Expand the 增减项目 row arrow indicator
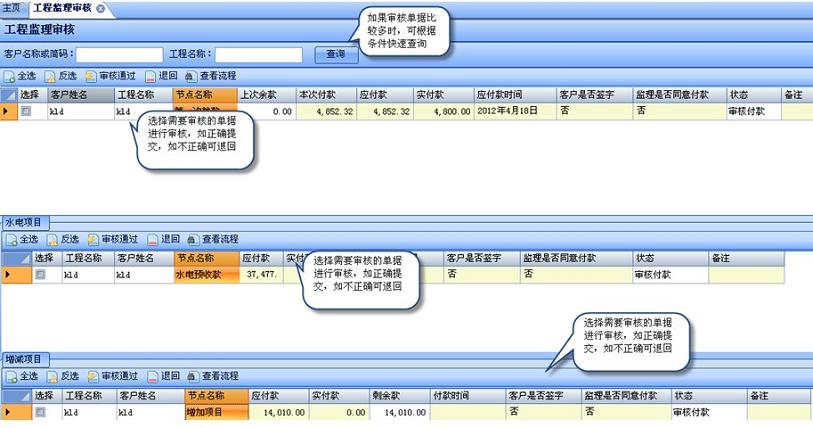 (8, 412)
